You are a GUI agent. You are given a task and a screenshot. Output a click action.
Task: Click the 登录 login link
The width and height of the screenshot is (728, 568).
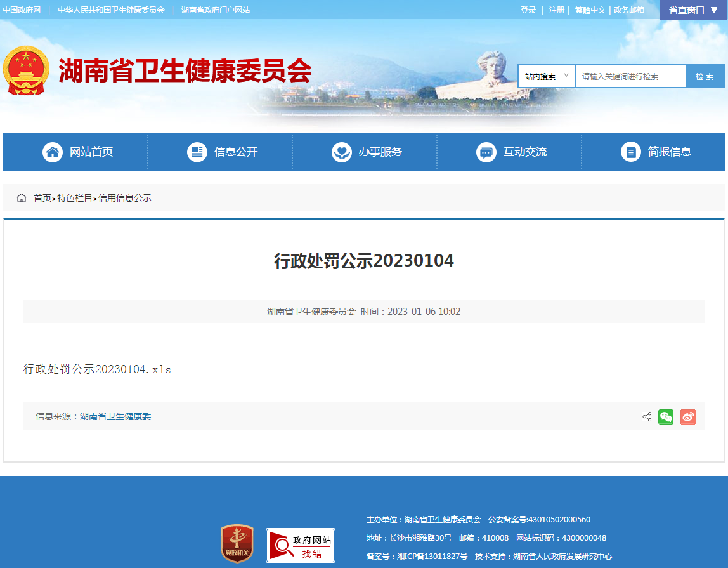point(528,10)
